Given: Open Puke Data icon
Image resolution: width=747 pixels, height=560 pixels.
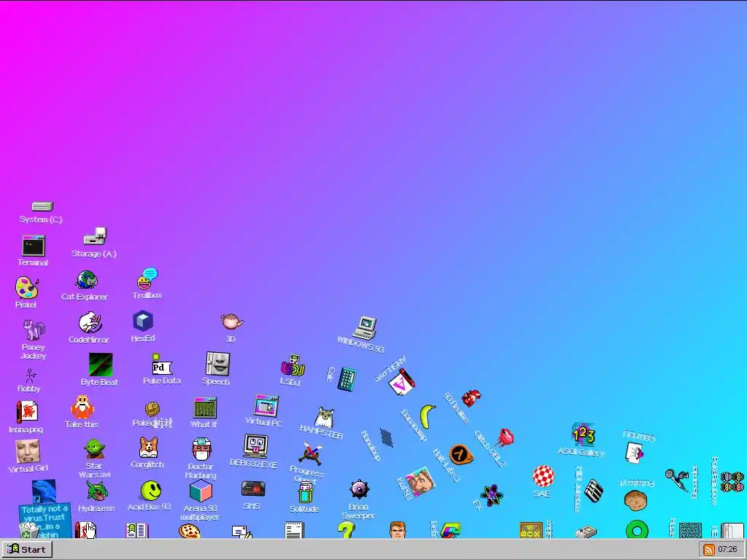Looking at the screenshot, I should pyautogui.click(x=161, y=365).
